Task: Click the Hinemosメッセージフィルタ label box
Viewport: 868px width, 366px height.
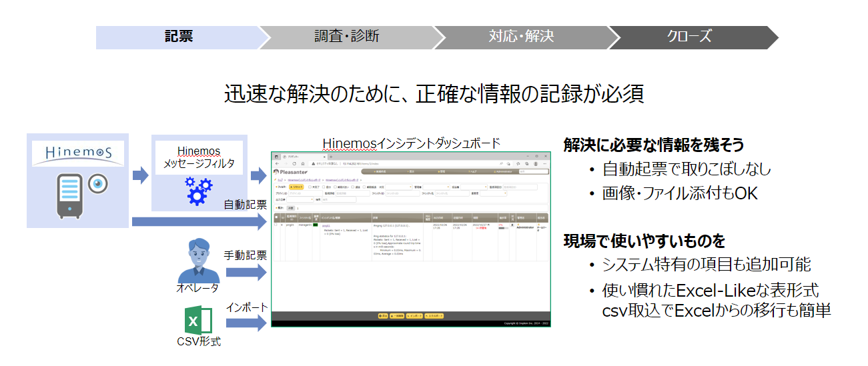Action: pyautogui.click(x=199, y=157)
